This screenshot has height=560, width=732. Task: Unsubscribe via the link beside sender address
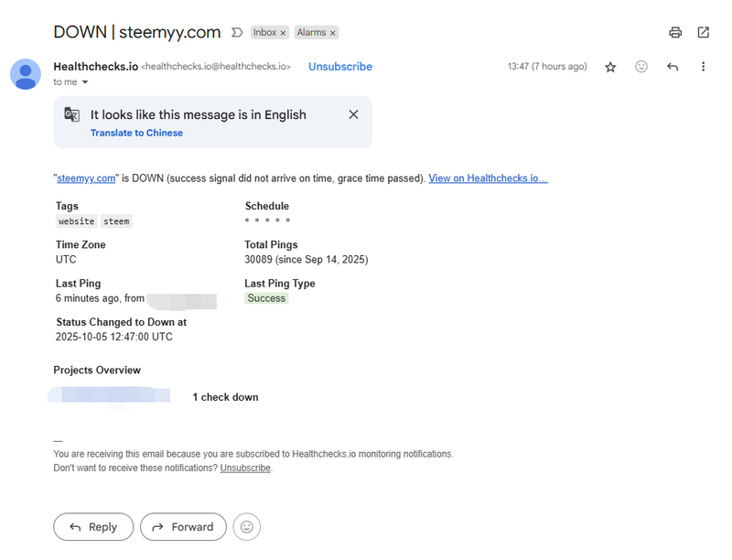(340, 67)
